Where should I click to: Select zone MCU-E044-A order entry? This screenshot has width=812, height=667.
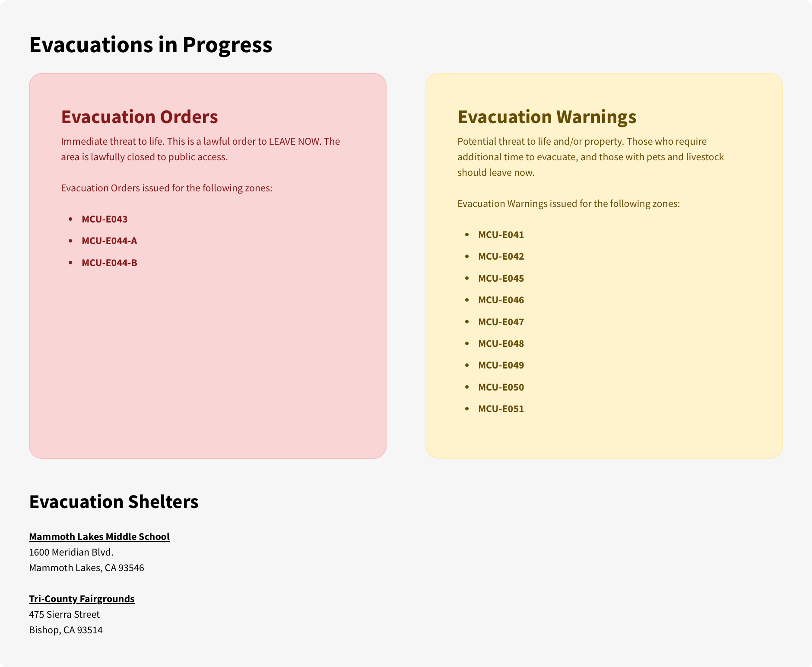(109, 241)
